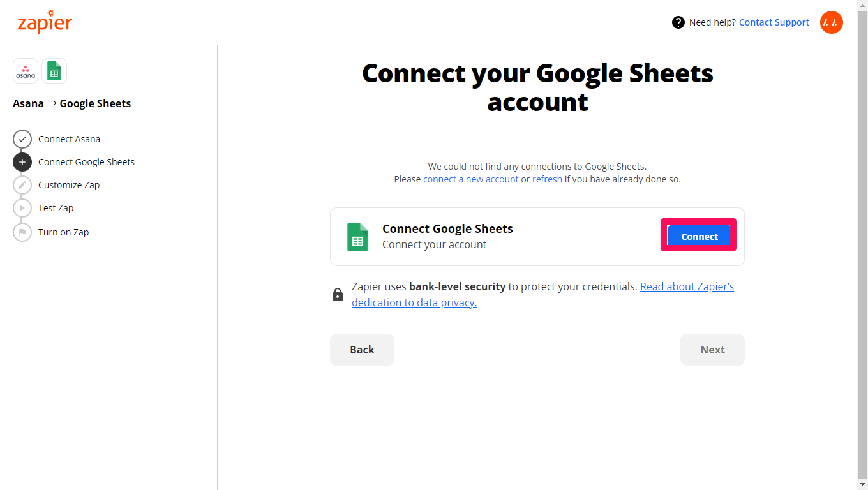
Task: Click the flag icon beside Turn on Zap
Action: click(22, 232)
